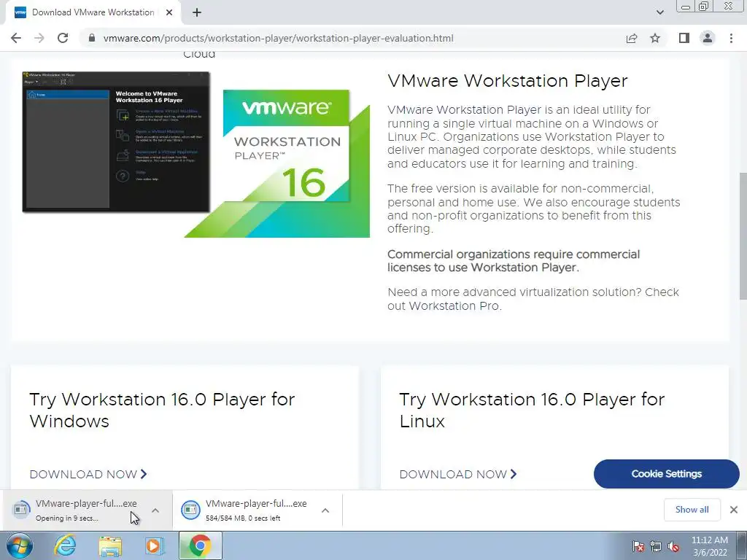Open the Windows Start menu
This screenshot has height=560, width=747.
(20, 545)
